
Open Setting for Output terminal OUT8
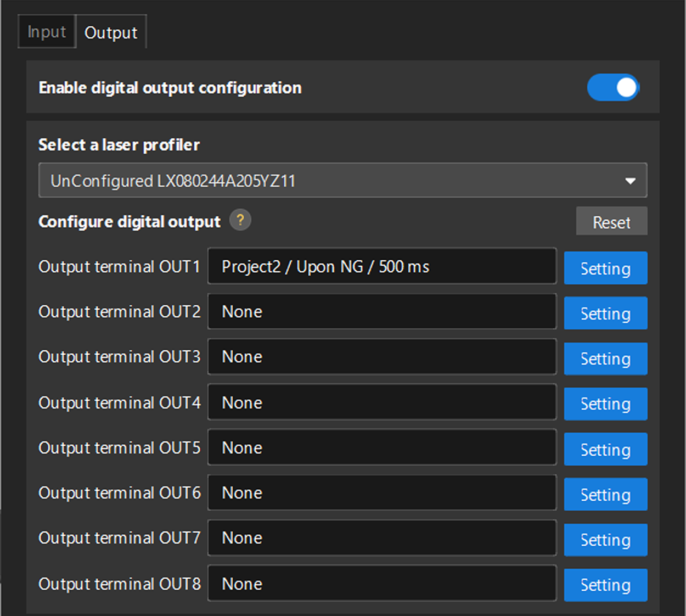click(x=605, y=585)
